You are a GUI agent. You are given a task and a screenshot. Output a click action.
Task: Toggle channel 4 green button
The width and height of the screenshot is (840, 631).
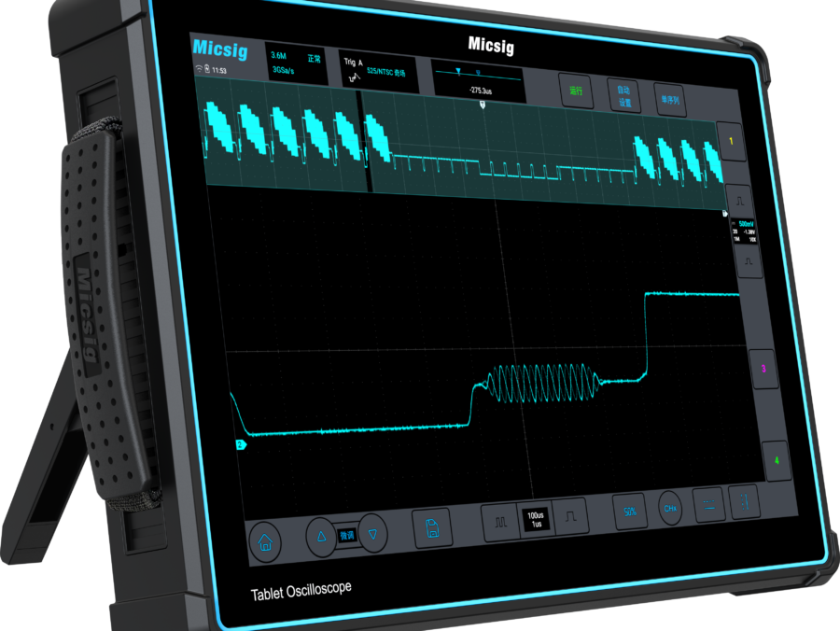pyautogui.click(x=776, y=460)
